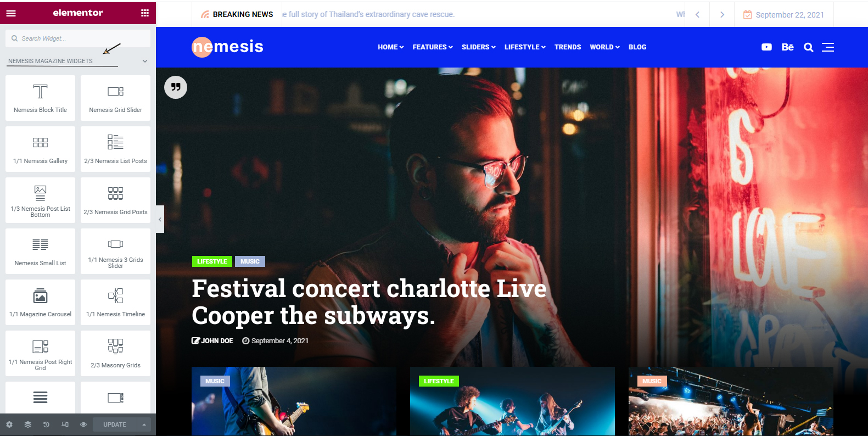Open the Navigator layers icon
The height and width of the screenshot is (436, 868).
point(28,424)
